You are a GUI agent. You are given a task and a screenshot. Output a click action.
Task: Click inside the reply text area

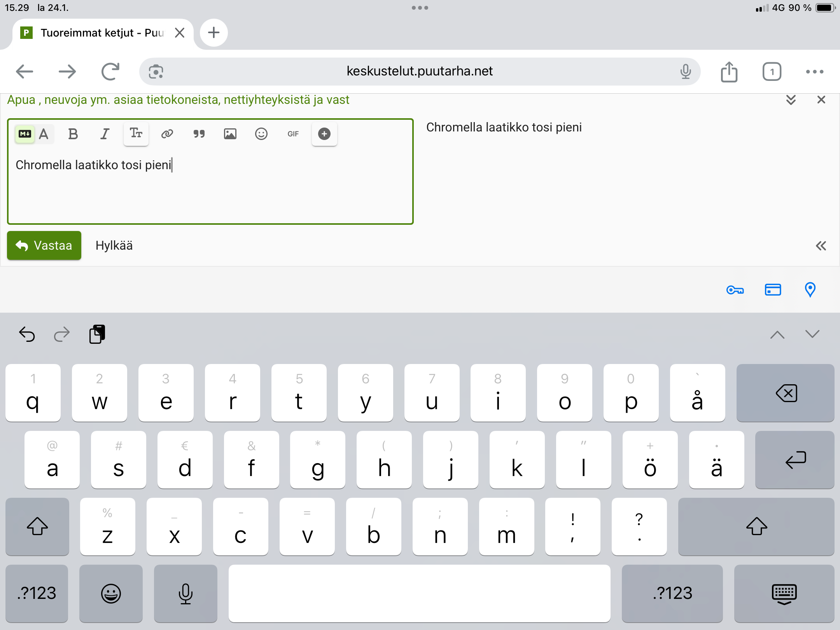210,191
